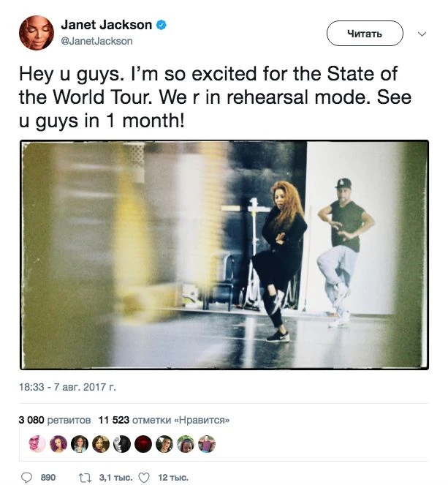Open the dark red liker avatar
This screenshot has height=485, width=448.
pos(143,444)
